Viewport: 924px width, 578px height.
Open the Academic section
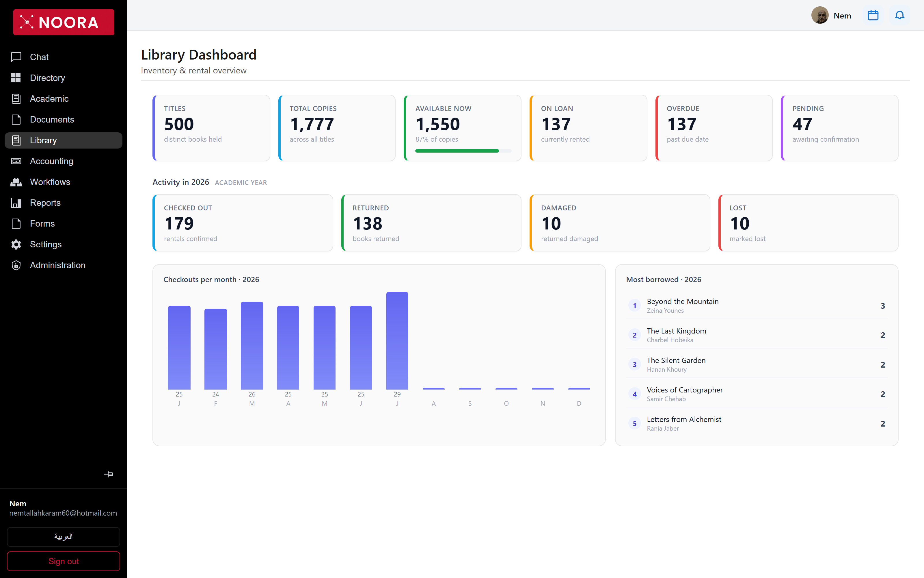(64, 99)
